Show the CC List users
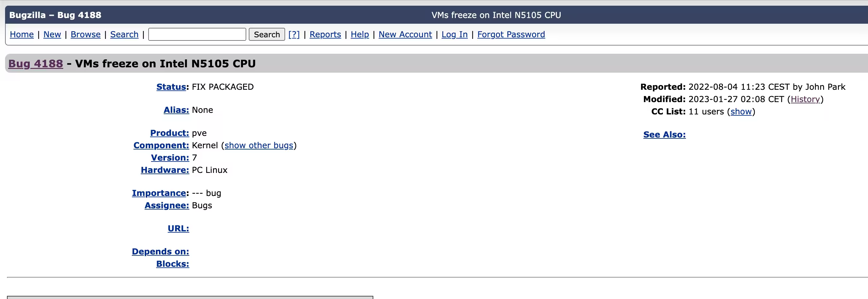The height and width of the screenshot is (299, 868). click(741, 112)
